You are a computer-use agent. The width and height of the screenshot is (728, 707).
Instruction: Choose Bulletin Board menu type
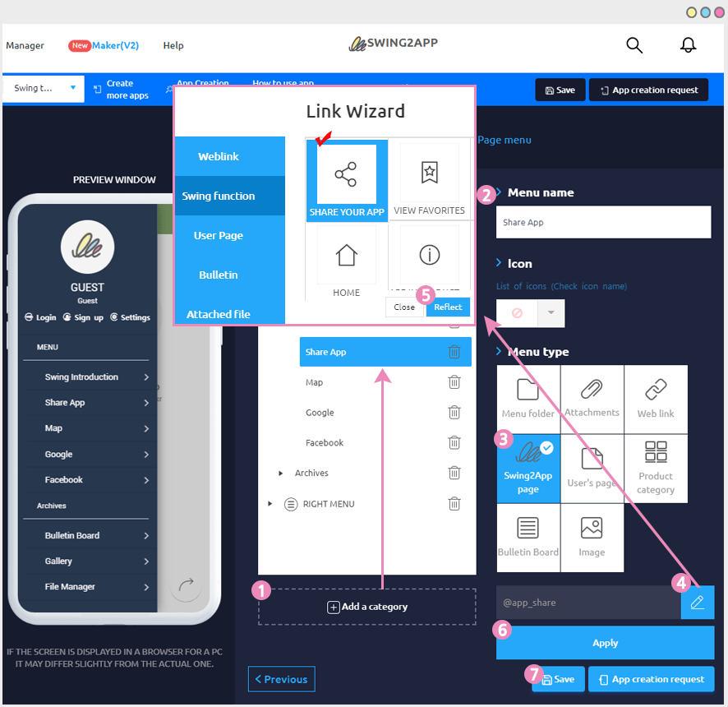pyautogui.click(x=528, y=536)
